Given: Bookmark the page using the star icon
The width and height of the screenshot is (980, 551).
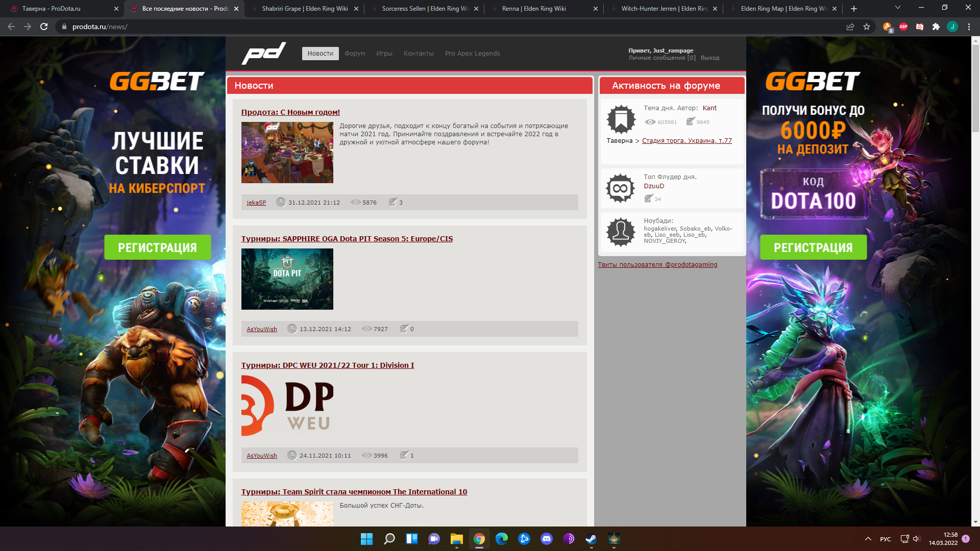Looking at the screenshot, I should coord(867,27).
